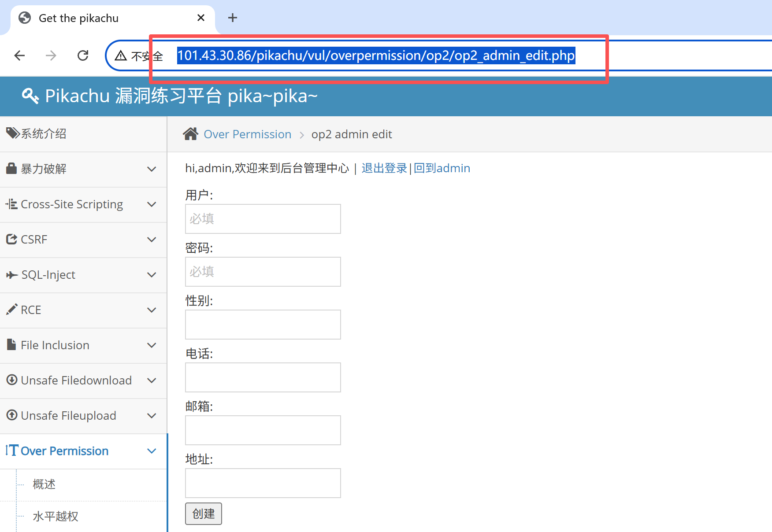772x532 pixels.
Task: Select the Over Permission sidebar menu
Action: coord(83,451)
